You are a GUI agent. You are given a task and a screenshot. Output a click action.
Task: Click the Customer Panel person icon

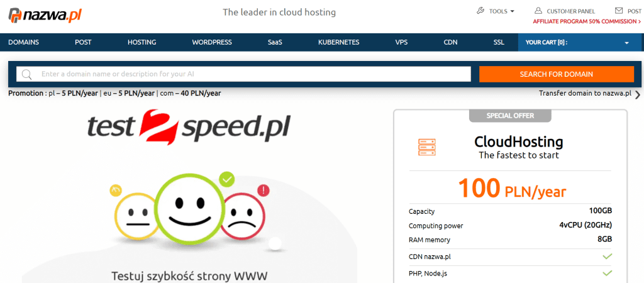538,11
